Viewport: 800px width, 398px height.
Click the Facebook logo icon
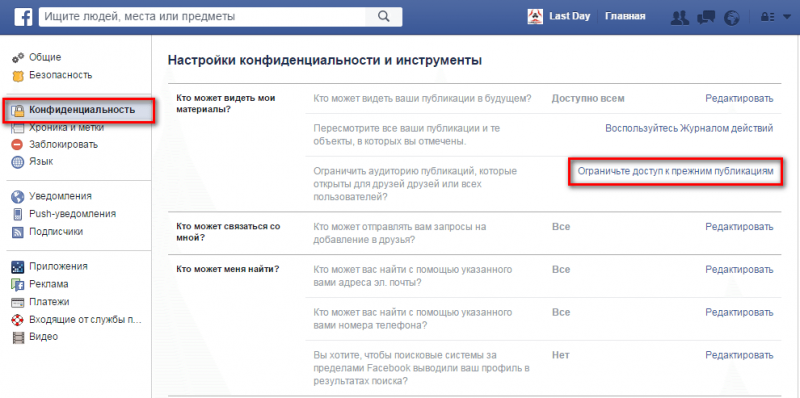[x=23, y=17]
